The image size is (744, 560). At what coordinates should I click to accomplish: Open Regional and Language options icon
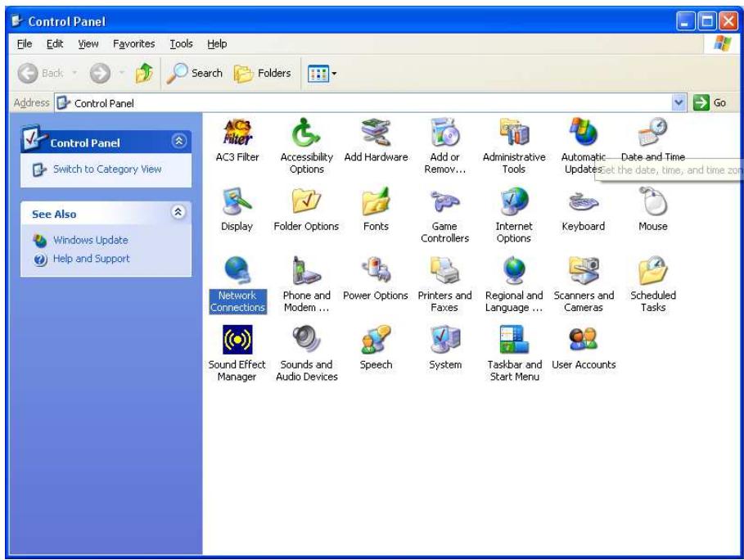[514, 270]
